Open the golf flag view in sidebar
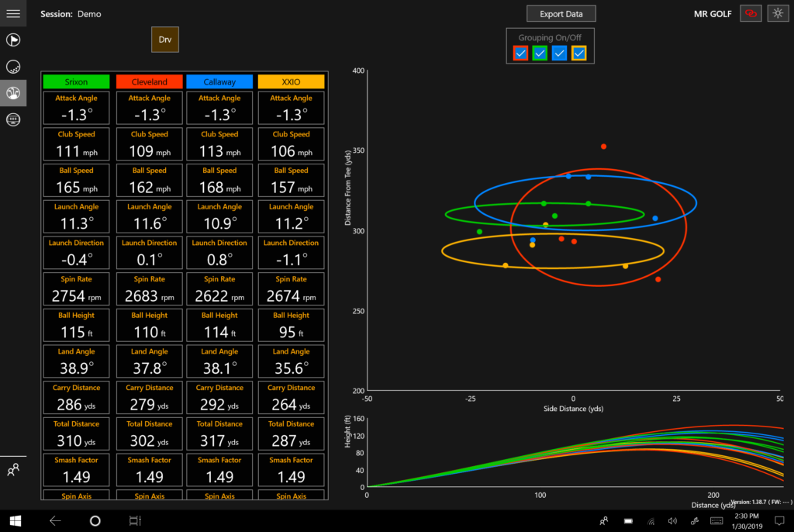The height and width of the screenshot is (532, 794). (x=13, y=40)
